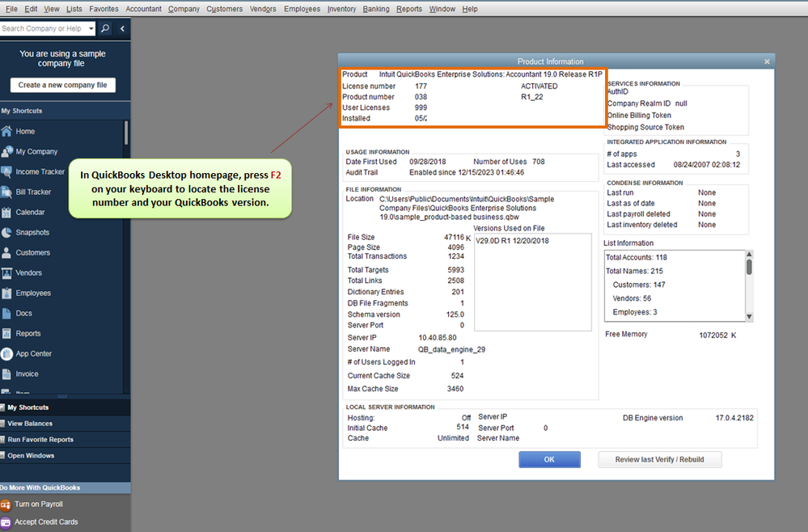The width and height of the screenshot is (808, 532).
Task: Open the Income Tracker icon
Action: [6, 171]
